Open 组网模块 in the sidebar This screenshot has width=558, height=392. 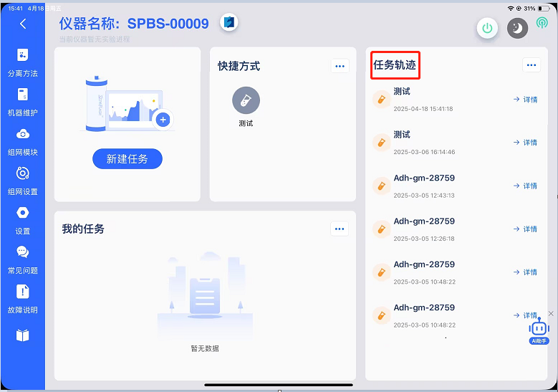23,140
